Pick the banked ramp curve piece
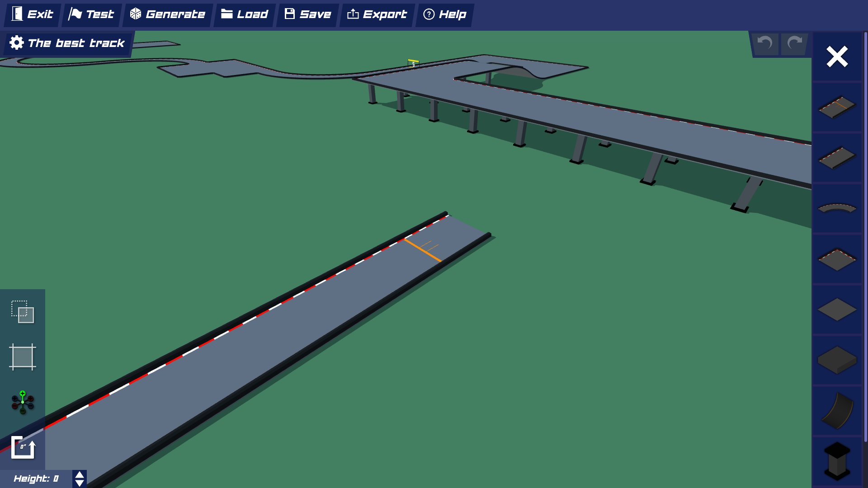Image resolution: width=868 pixels, height=488 pixels. [x=837, y=411]
